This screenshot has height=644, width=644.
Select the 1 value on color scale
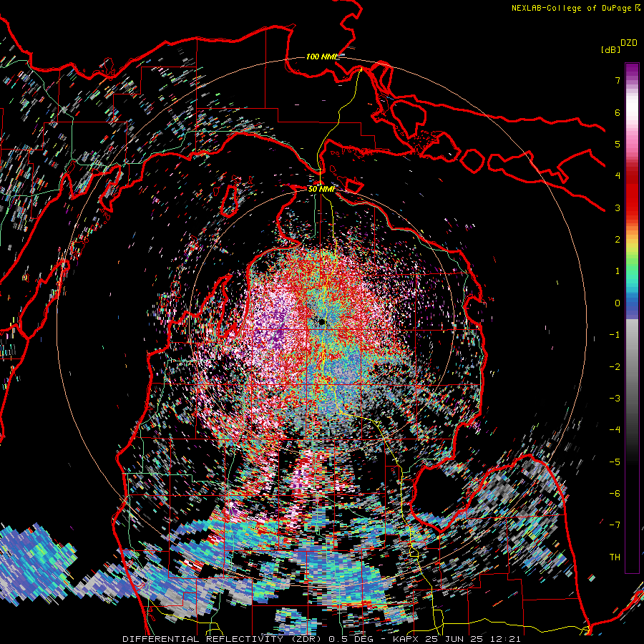[618, 271]
